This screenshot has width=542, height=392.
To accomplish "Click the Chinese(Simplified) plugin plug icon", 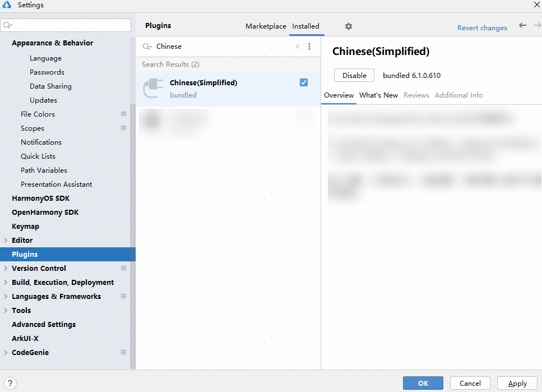I will 153,89.
